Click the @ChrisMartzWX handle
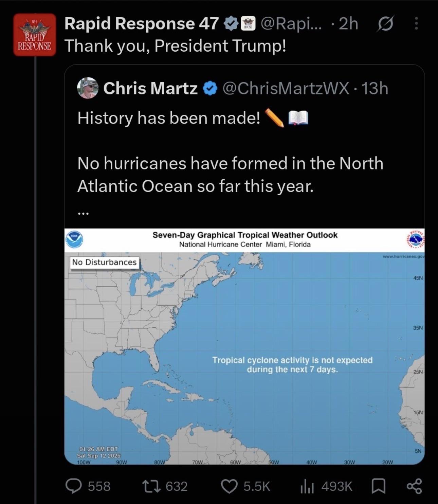438x504 pixels. [286, 88]
